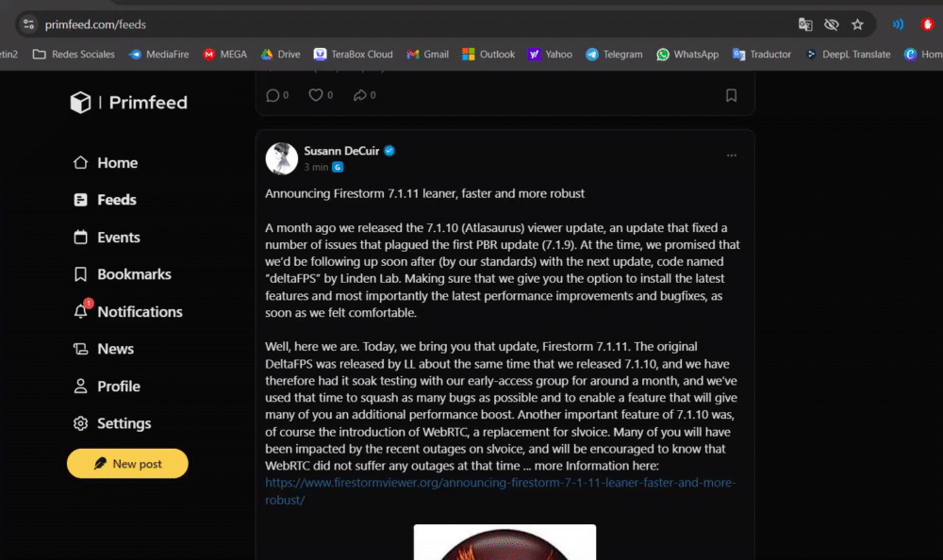Open the Events calendar page
943x560 pixels.
point(107,237)
